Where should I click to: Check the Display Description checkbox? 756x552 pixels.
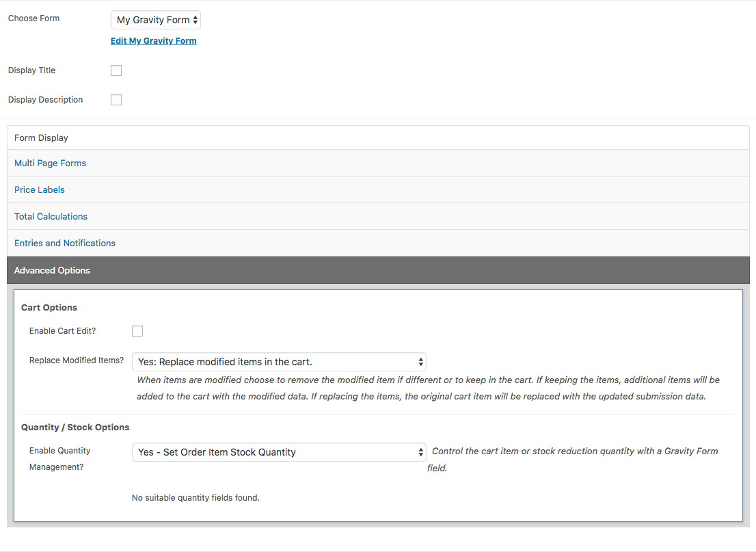pos(116,99)
